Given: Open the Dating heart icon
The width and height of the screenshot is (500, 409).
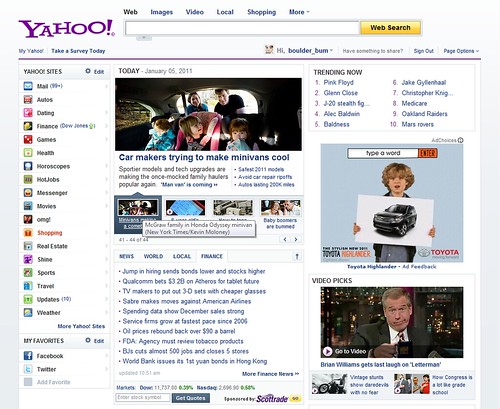Looking at the screenshot, I should coord(28,113).
